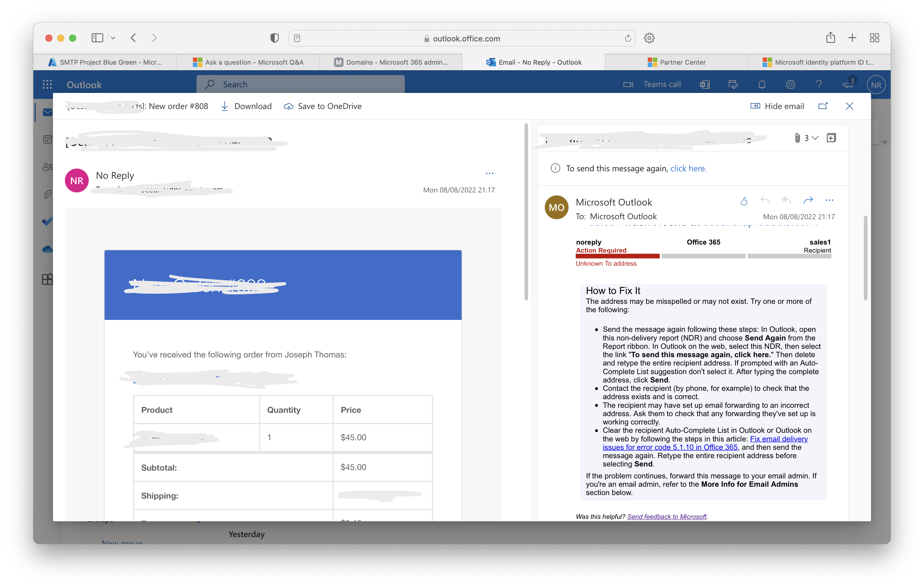Open Safari reader view icon
Screen dimensions: 924x588
(x=297, y=38)
